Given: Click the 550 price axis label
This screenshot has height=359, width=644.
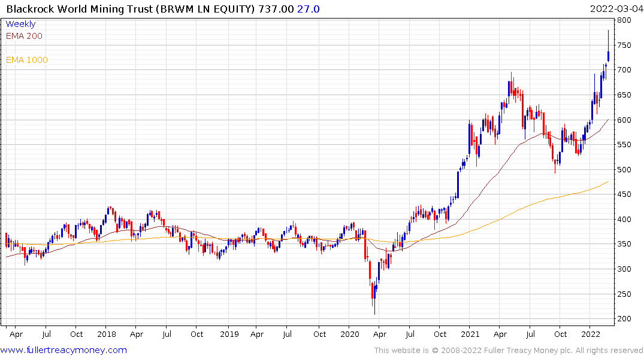Looking at the screenshot, I should point(624,144).
